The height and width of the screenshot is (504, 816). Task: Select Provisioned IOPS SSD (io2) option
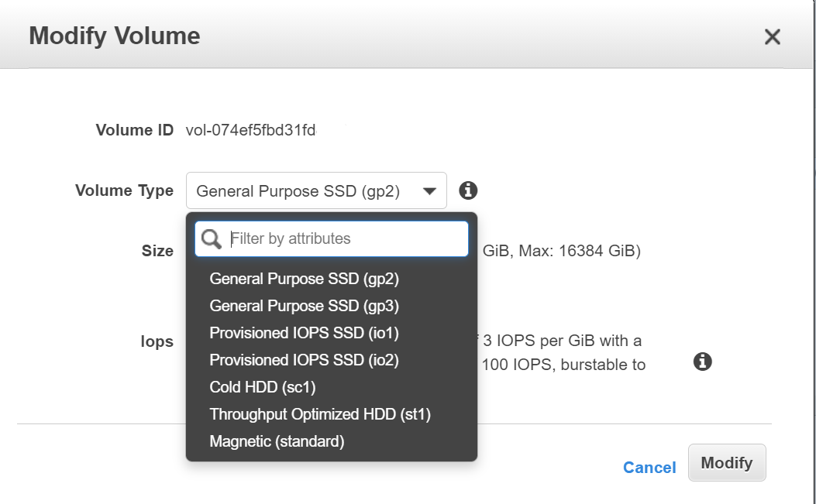coord(304,360)
